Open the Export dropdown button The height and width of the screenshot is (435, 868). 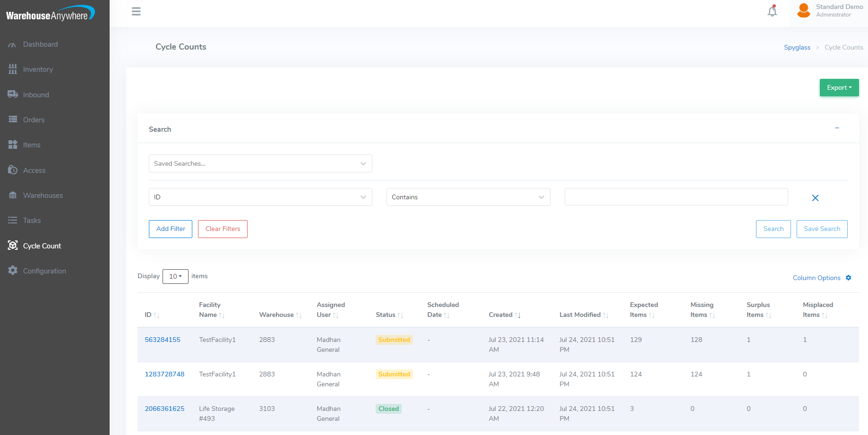pos(839,88)
